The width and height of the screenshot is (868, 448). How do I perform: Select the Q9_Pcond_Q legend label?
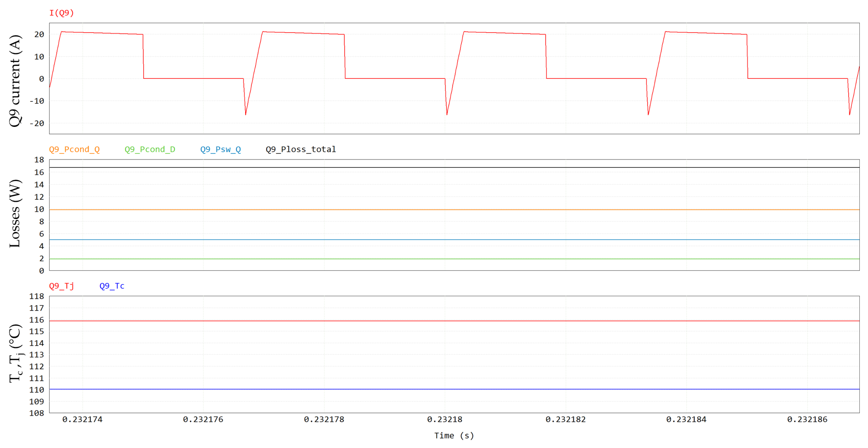74,149
